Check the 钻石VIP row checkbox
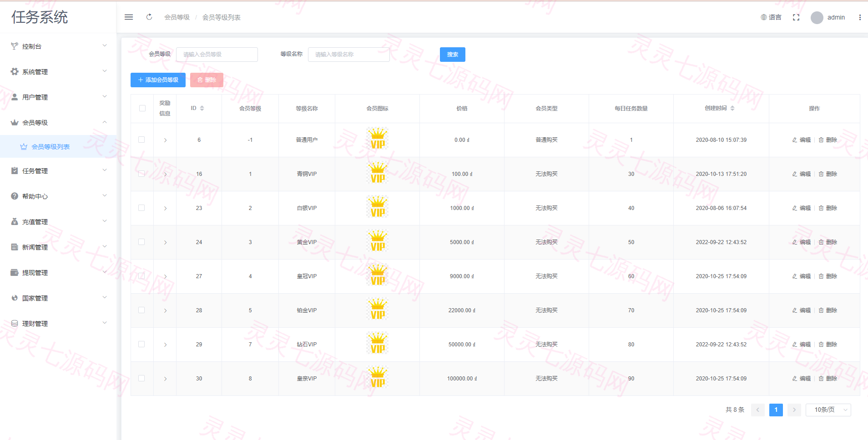 [x=141, y=344]
